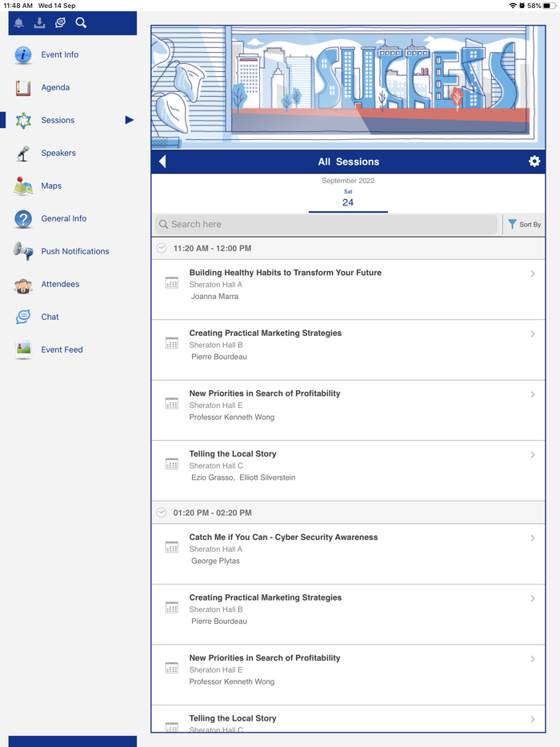Open the Event Info info icon
The height and width of the screenshot is (747, 560).
tap(23, 55)
